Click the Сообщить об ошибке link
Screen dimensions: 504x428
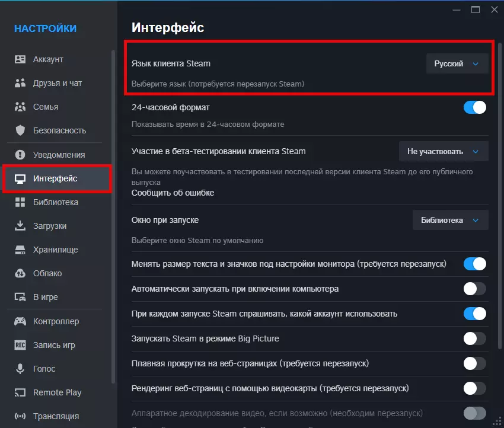[173, 193]
